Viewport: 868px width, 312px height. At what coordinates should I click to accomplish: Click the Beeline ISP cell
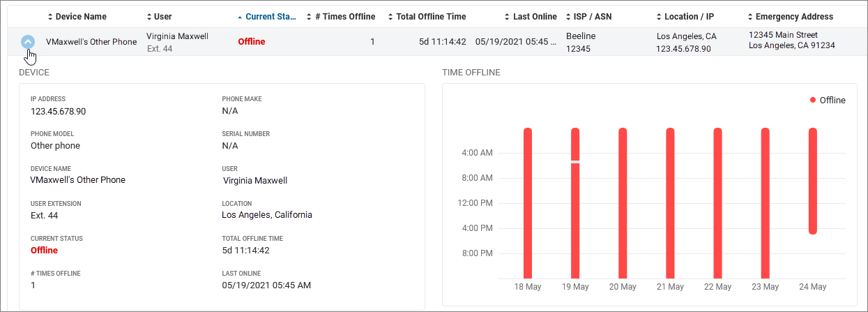pos(581,36)
